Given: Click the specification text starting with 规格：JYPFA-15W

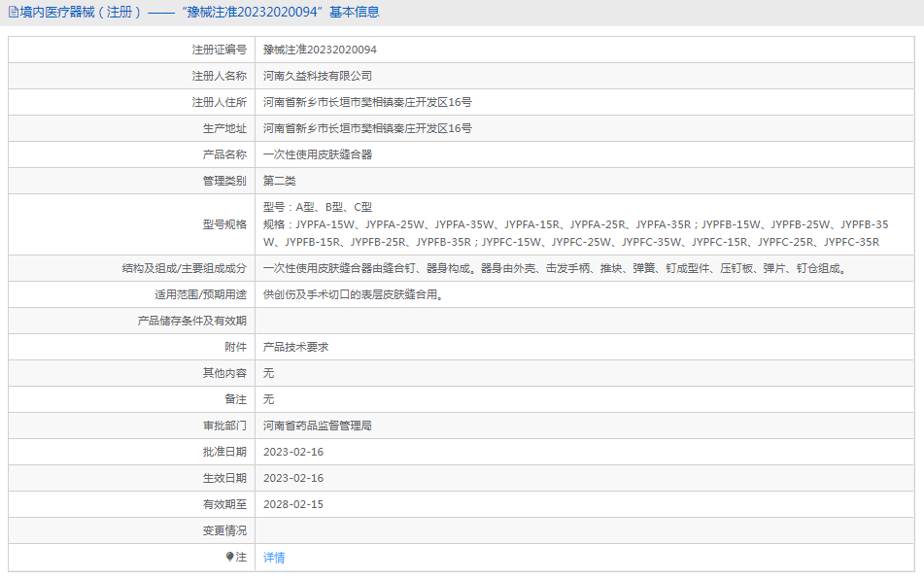Looking at the screenshot, I should tap(576, 233).
